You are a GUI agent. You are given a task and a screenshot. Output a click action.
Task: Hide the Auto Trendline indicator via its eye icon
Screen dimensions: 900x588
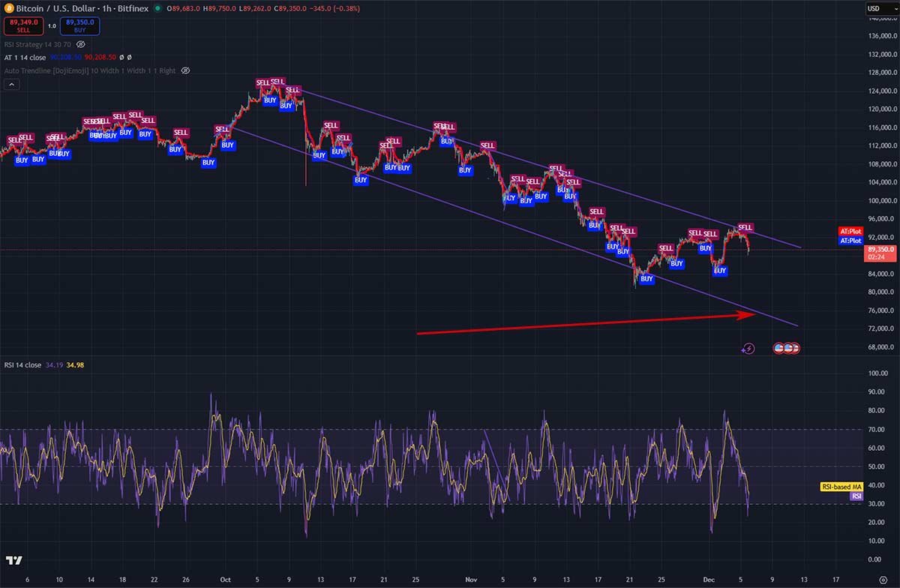[x=185, y=70]
